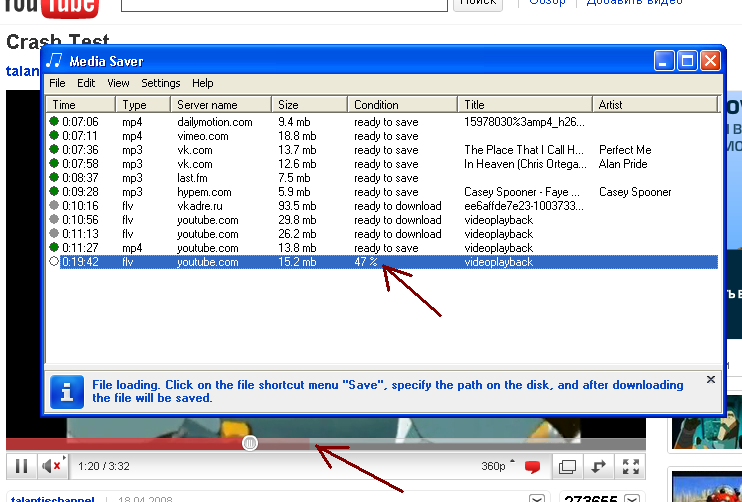Open the Help menu in Media Saver
The width and height of the screenshot is (742, 502).
(203, 83)
